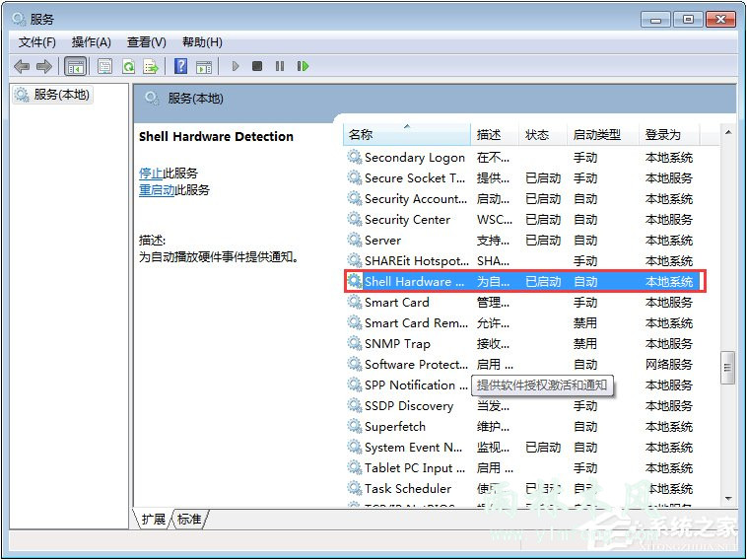Open the Properties toolbar icon
The height and width of the screenshot is (560, 747).
pos(104,66)
